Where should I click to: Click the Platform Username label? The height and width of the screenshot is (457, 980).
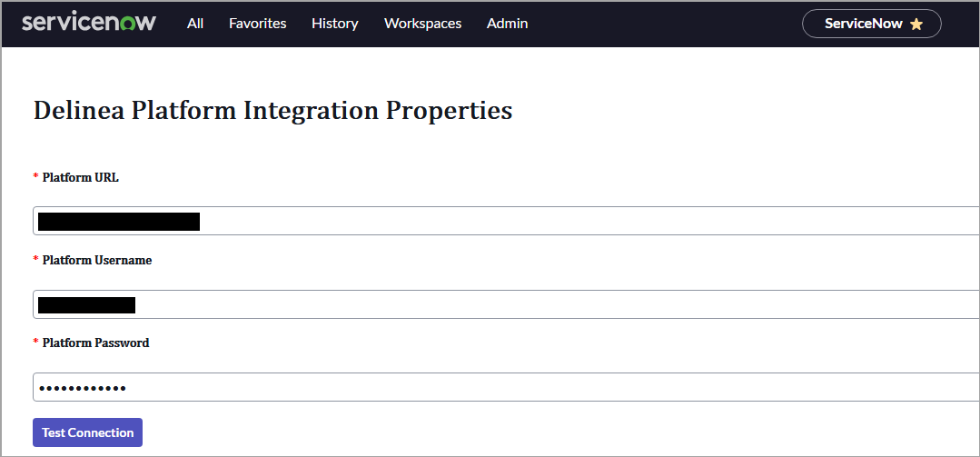(x=97, y=260)
